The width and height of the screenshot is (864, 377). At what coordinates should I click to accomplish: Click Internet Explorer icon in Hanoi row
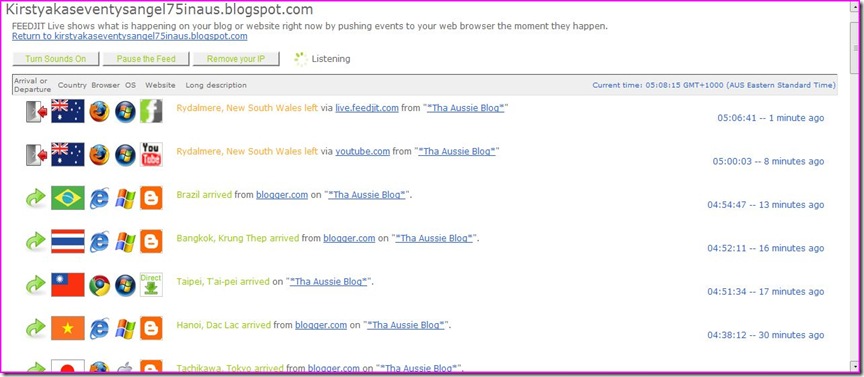[x=100, y=328]
